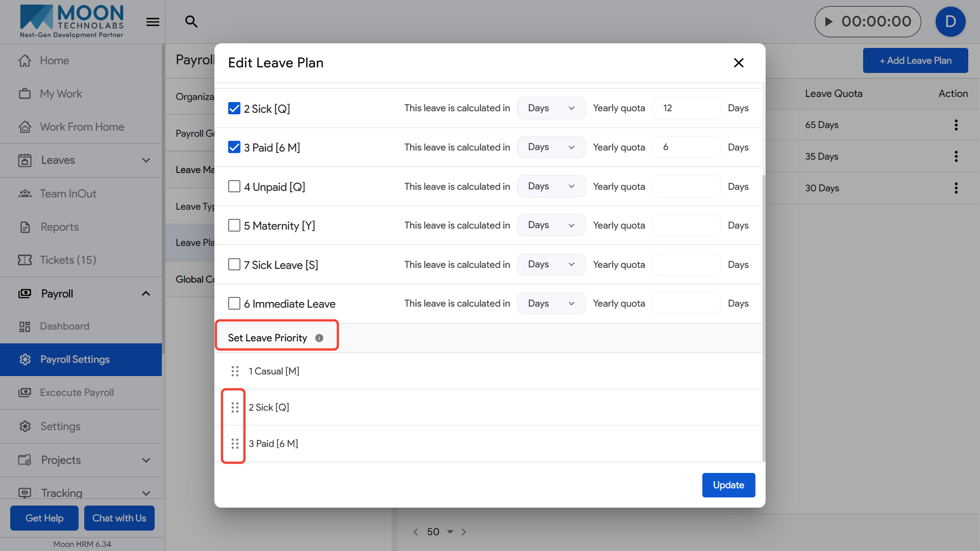Click drag handle beside 1 Casual [M]
This screenshot has height=551, width=980.
235,371
